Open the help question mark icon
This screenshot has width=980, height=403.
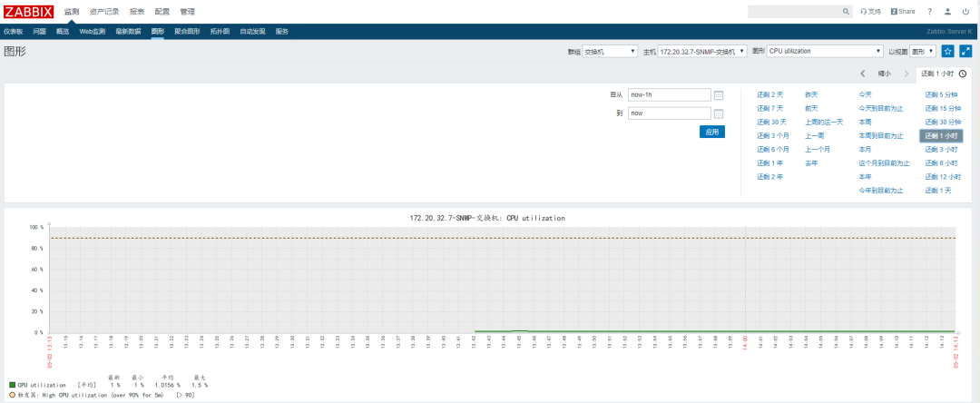click(x=929, y=11)
